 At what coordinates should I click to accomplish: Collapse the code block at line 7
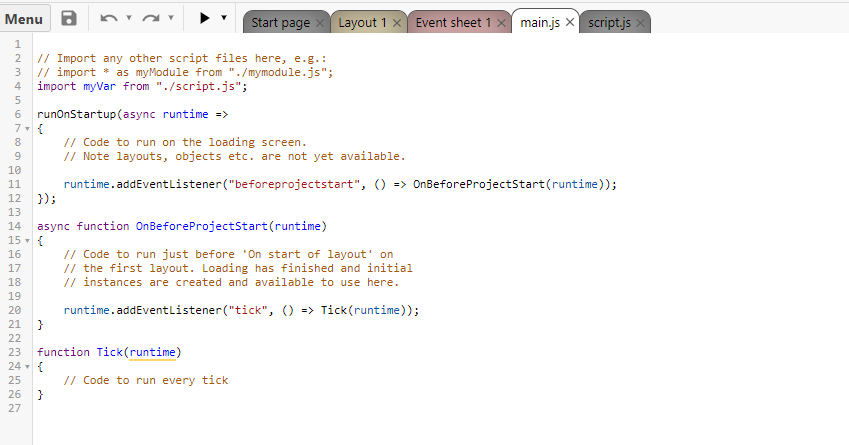coord(27,128)
